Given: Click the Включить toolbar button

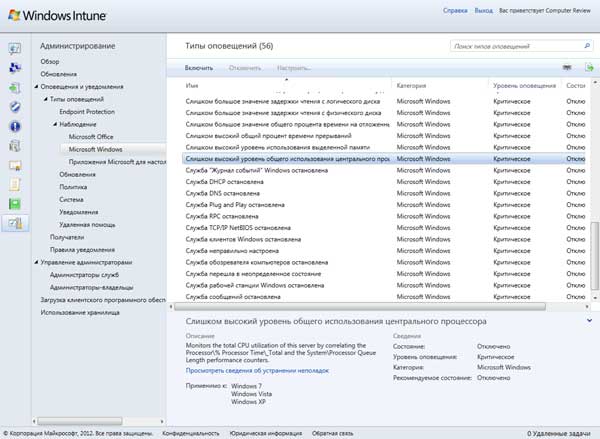Looking at the screenshot, I should coord(199,67).
